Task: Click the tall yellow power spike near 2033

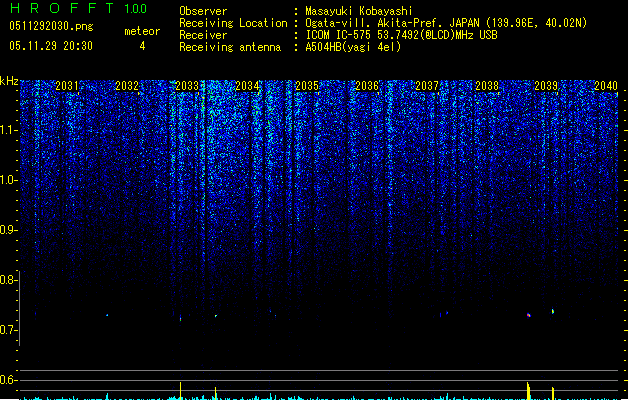Action: point(181,391)
